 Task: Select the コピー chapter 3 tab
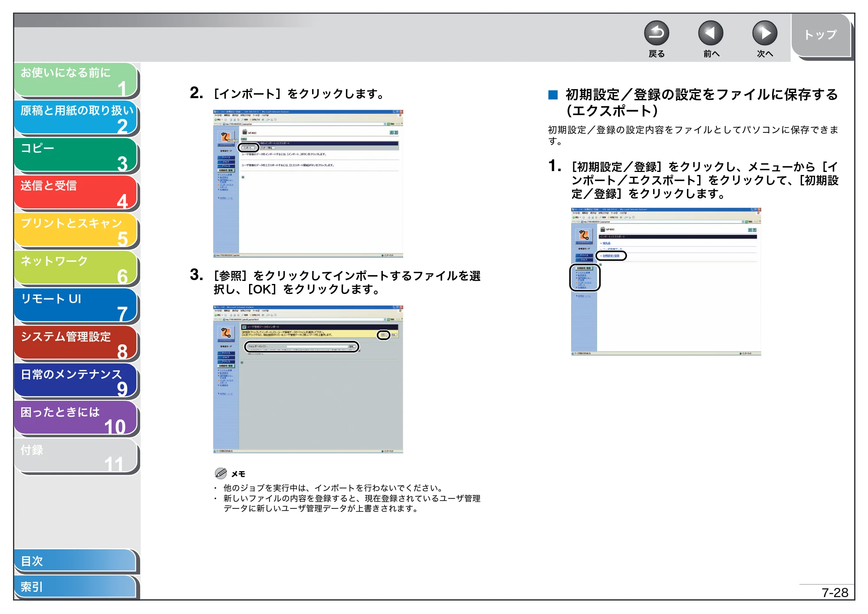tap(76, 155)
